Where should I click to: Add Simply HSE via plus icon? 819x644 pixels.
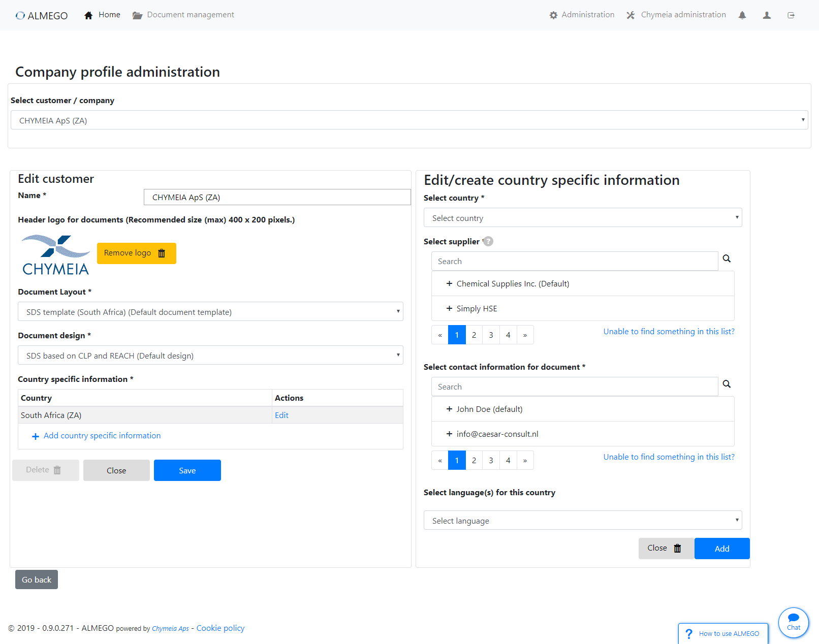point(449,308)
